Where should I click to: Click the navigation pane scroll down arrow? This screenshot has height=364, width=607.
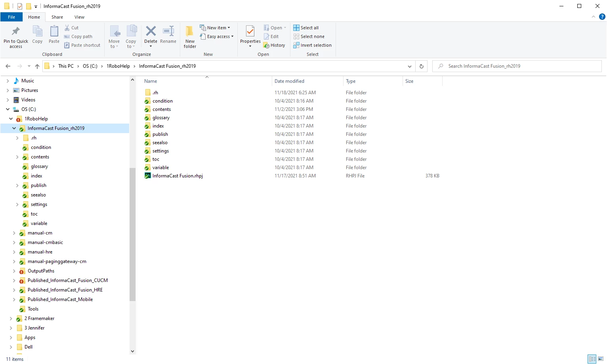pyautogui.click(x=132, y=351)
